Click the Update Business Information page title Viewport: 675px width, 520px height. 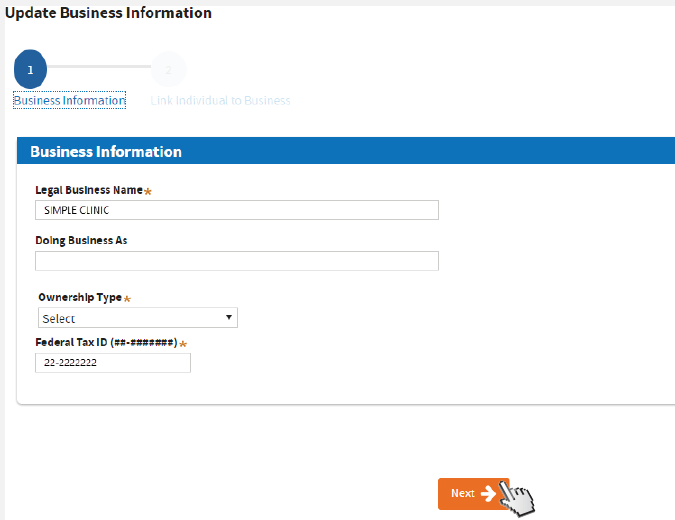click(108, 13)
